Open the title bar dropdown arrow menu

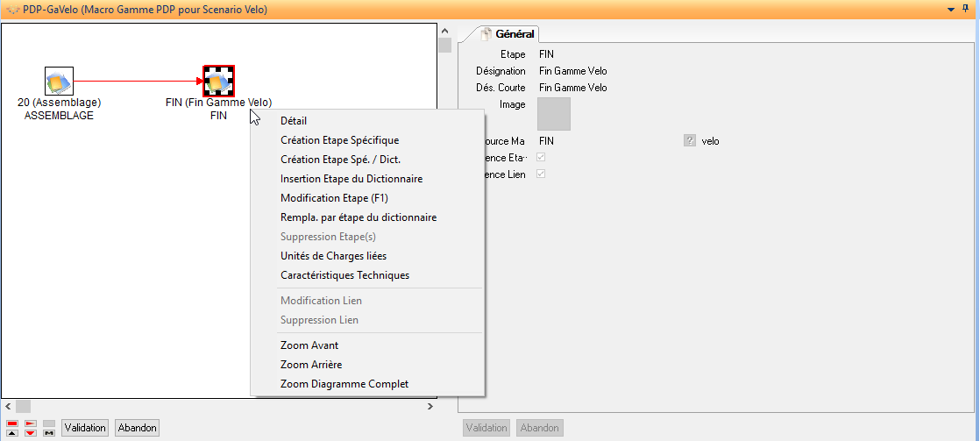952,10
